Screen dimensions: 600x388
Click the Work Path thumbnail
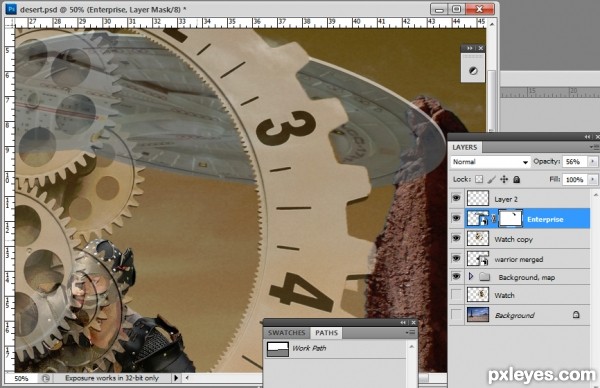[x=277, y=349]
